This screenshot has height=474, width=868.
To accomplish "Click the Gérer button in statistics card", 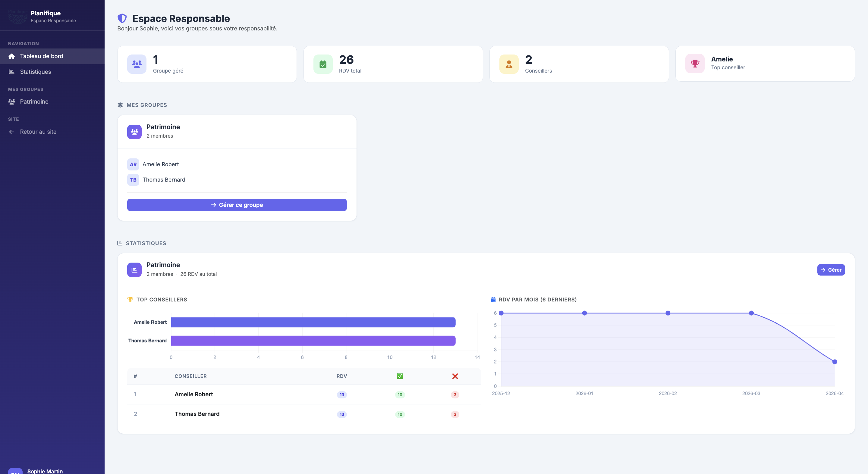I will [831, 270].
